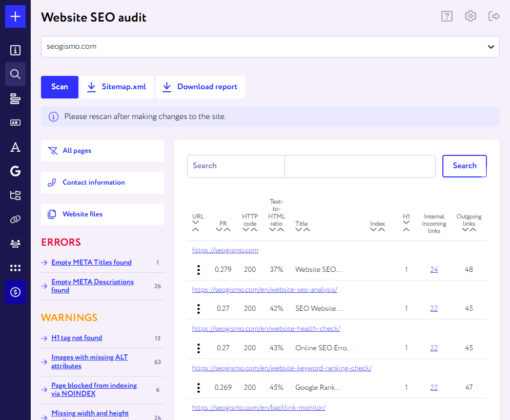Open the Search field type dropdown
This screenshot has height=420, width=510.
tap(236, 166)
